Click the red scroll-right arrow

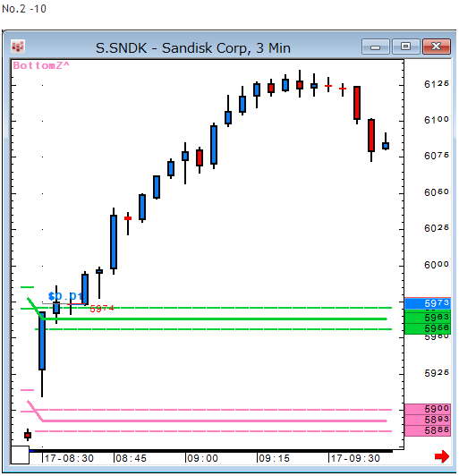click(442, 456)
